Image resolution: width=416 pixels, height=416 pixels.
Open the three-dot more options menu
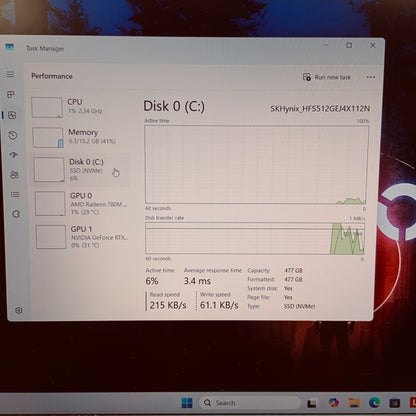pyautogui.click(x=371, y=77)
